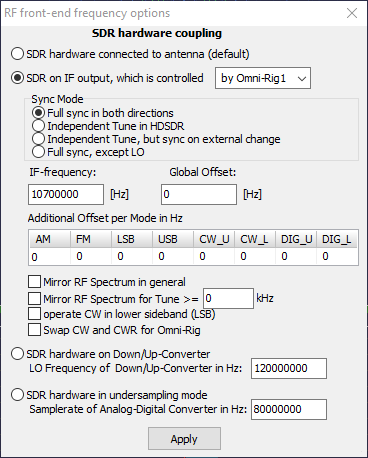Close the RF front-end frequency options dialog

(352, 13)
